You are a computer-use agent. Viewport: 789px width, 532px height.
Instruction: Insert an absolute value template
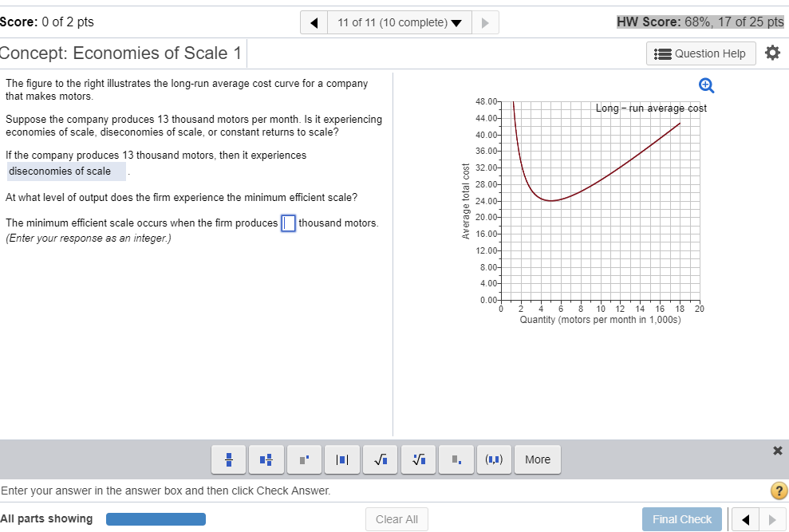[341, 459]
